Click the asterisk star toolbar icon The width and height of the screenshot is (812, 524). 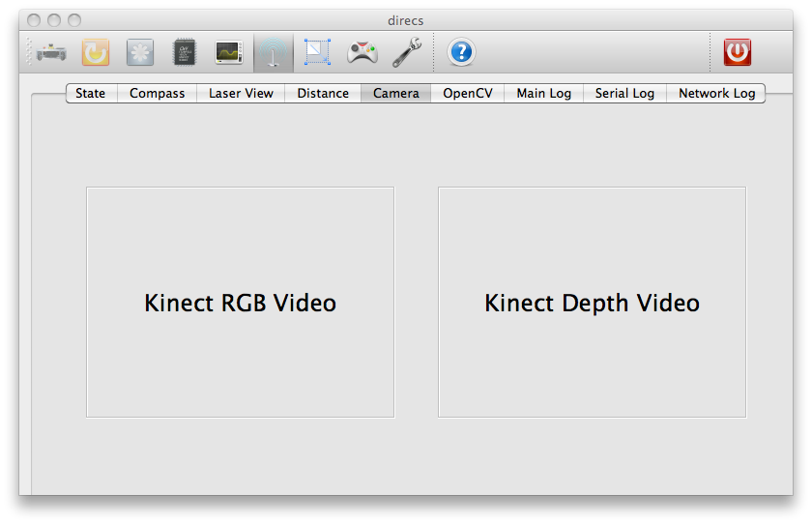(140, 52)
